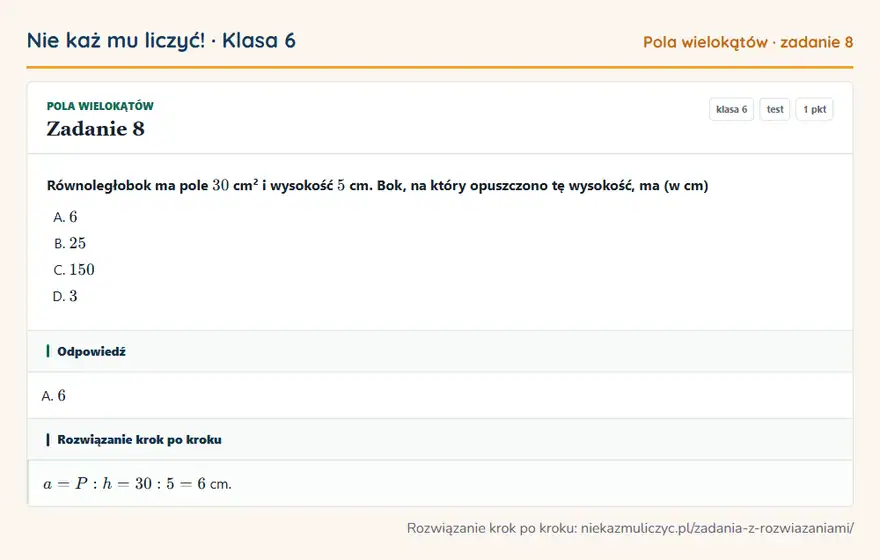Select answer option C. 150
Image resolution: width=880 pixels, height=560 pixels.
click(x=74, y=270)
